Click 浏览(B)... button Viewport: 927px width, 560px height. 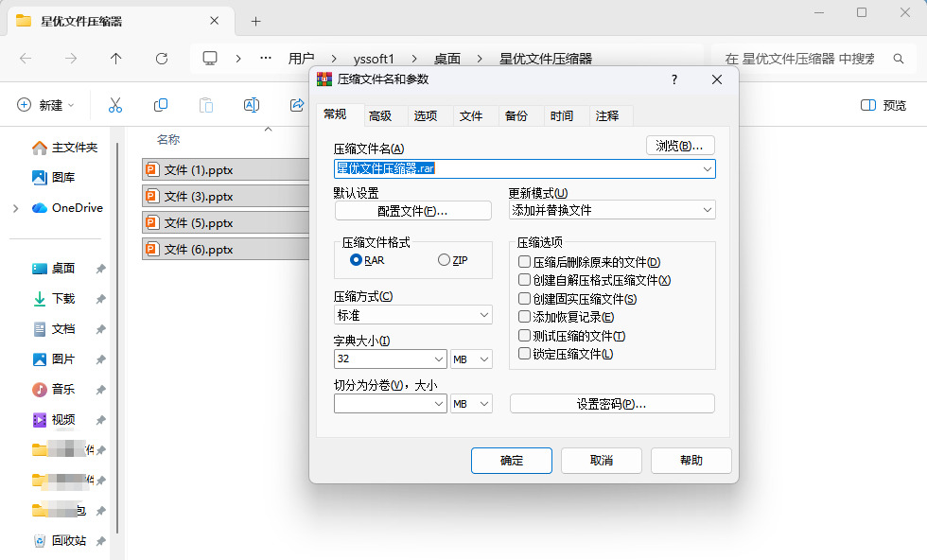coord(680,146)
